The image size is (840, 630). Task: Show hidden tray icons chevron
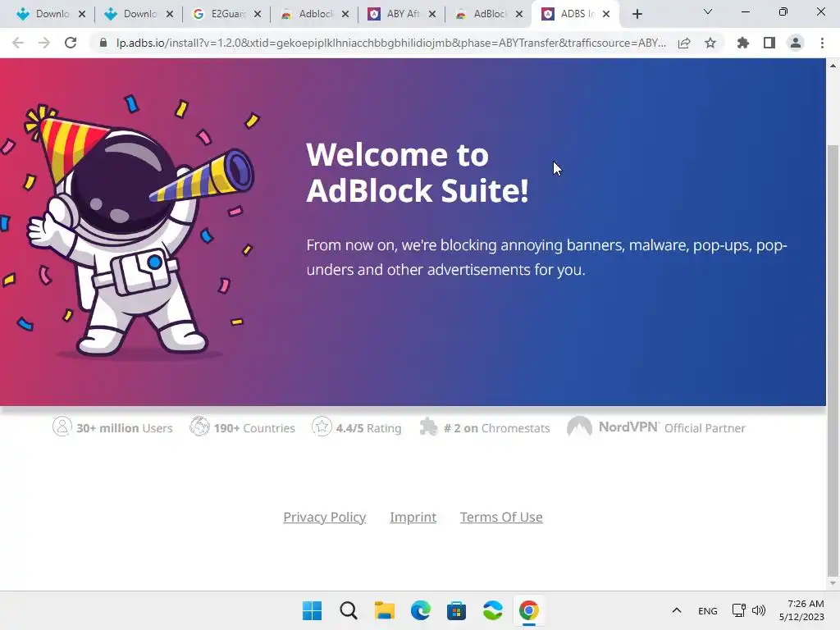point(677,610)
